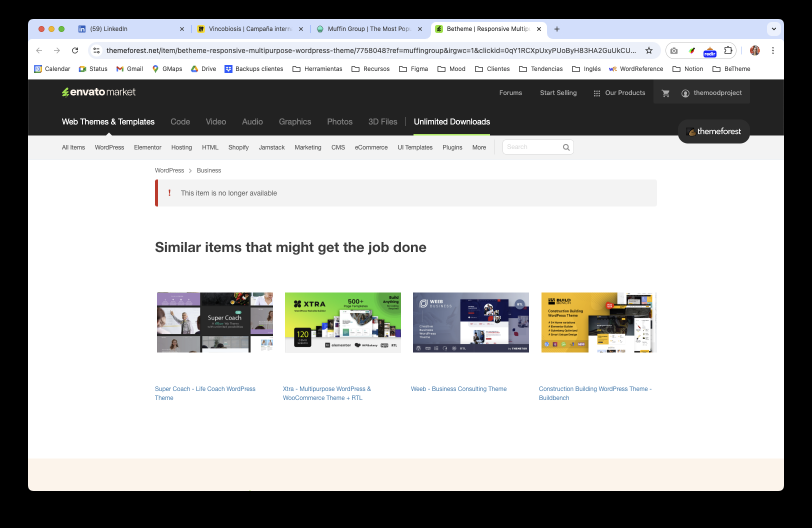Click the search magnifier icon
Image resolution: width=812 pixels, height=528 pixels.
tap(566, 147)
